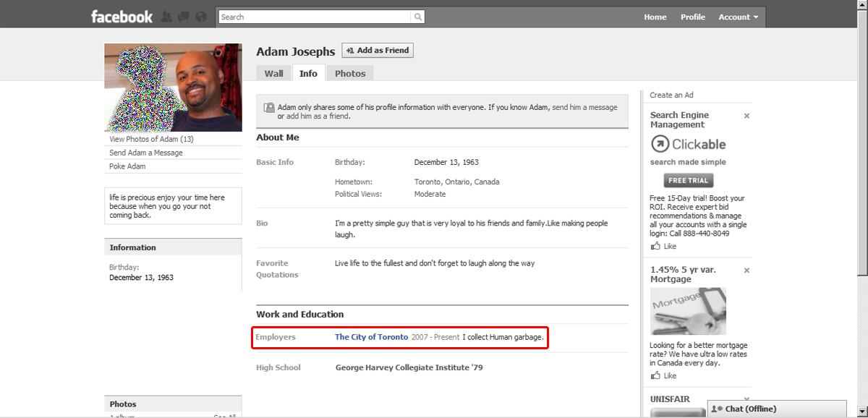868x418 pixels.
Task: Open the friend requests icon
Action: pyautogui.click(x=167, y=17)
